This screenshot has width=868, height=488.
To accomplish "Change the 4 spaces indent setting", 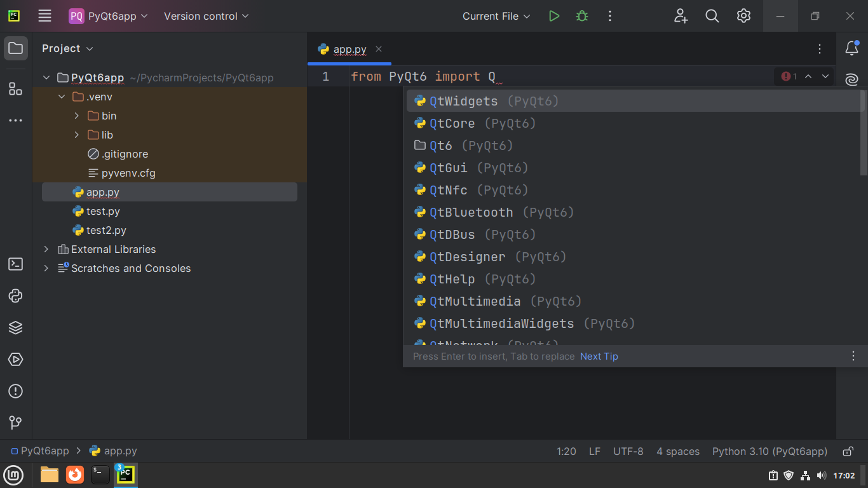I will [678, 451].
